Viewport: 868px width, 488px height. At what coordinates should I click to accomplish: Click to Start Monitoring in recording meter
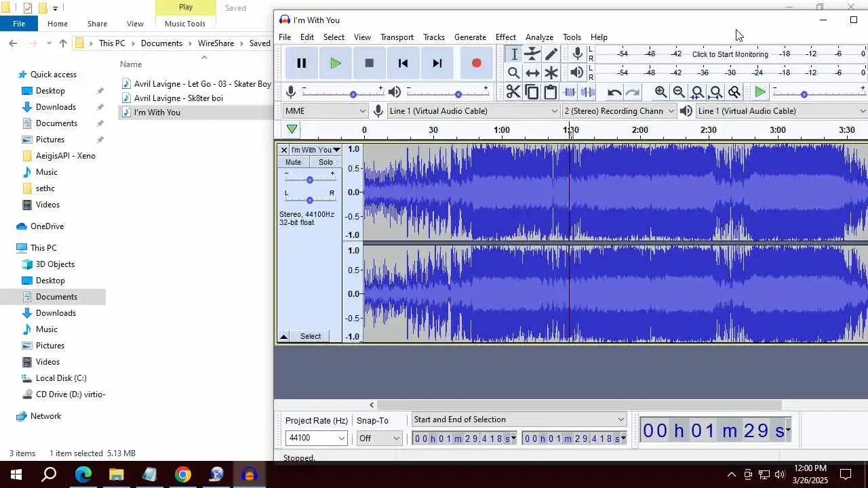point(730,54)
